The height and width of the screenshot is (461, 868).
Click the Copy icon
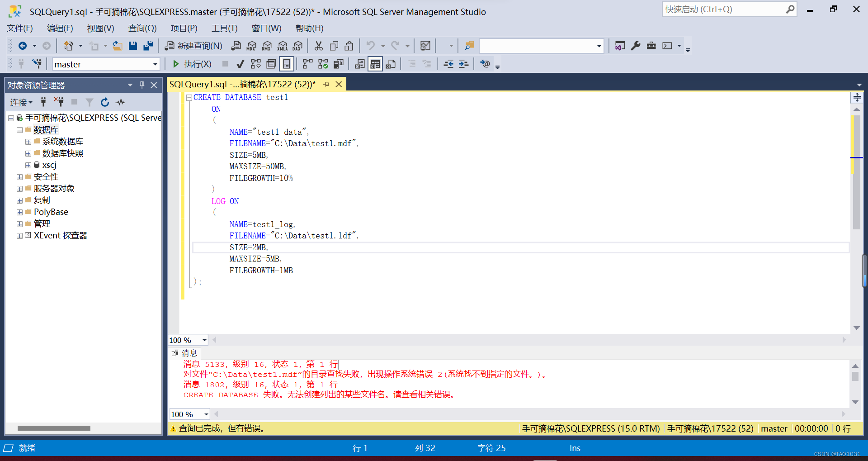(x=334, y=46)
